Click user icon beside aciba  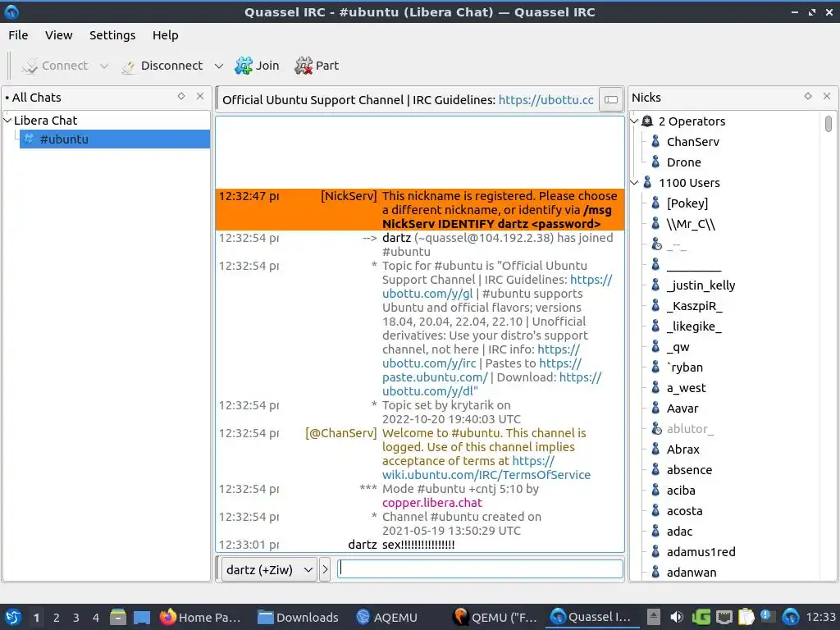655,491
